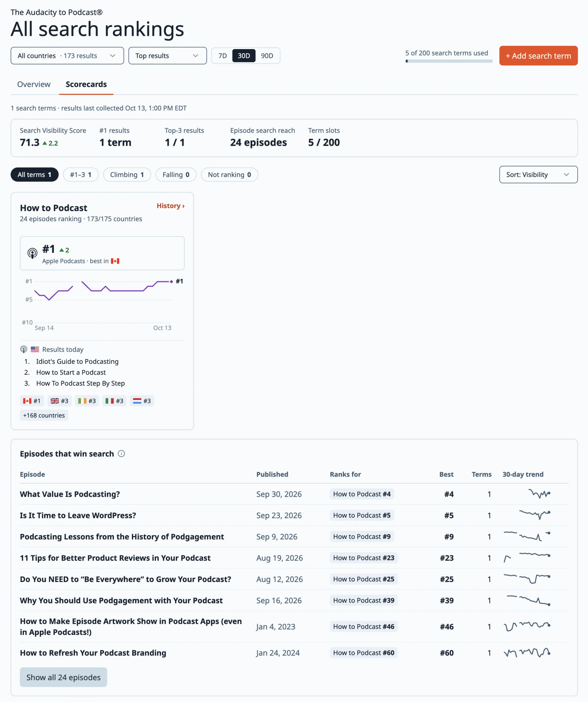The width and height of the screenshot is (588, 702).
Task: Filter by Falling chip
Action: tap(176, 175)
